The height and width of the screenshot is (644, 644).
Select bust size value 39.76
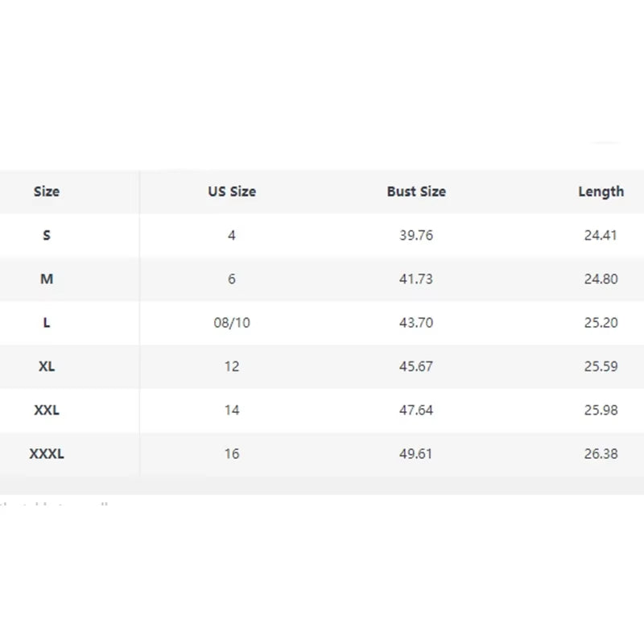point(416,236)
